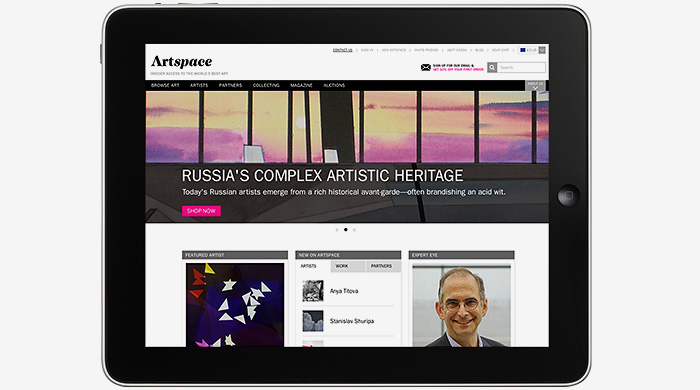This screenshot has width=700, height=390.
Task: Select the third carousel dot
Action: point(354,230)
